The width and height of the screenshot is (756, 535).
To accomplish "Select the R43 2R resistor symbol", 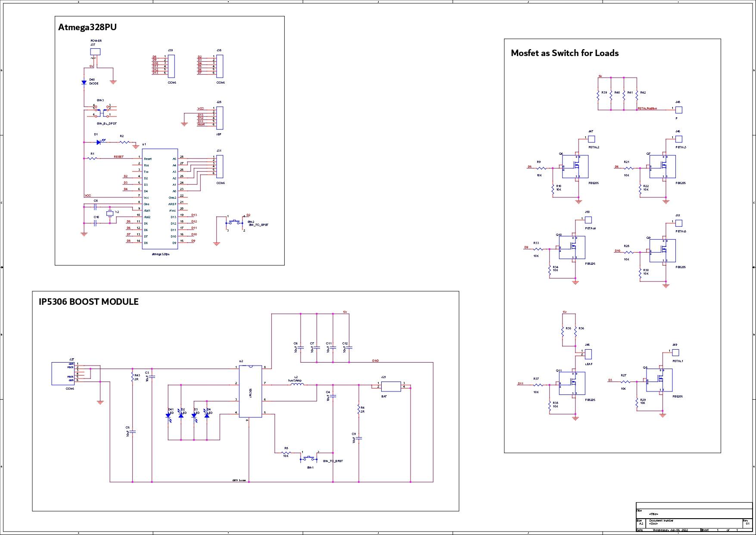I will click(x=133, y=377).
